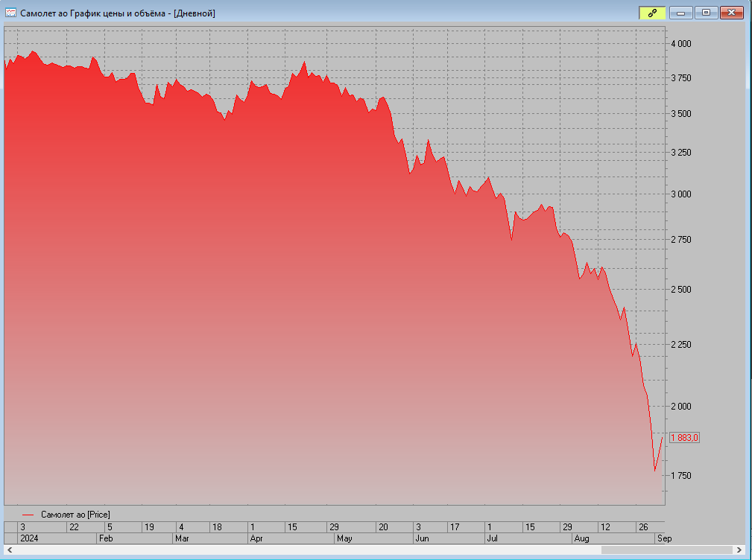752x560 pixels.
Task: Restore down the chart window
Action: tap(706, 13)
